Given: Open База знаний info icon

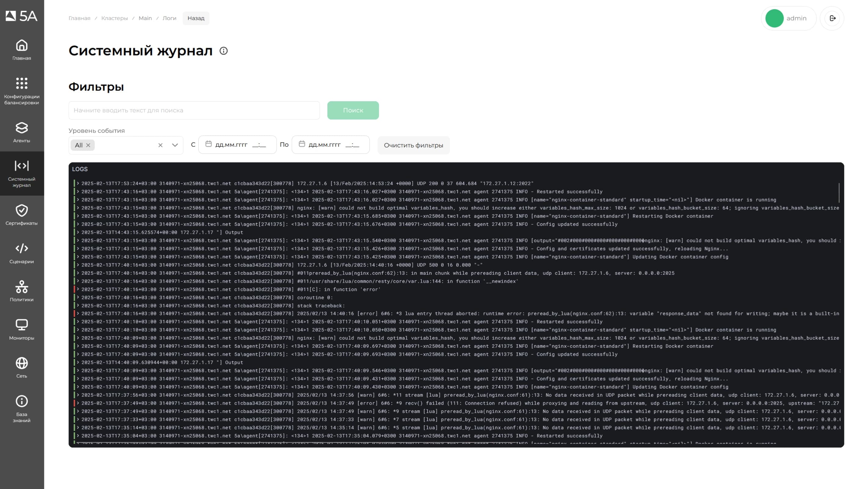Looking at the screenshot, I should (22, 401).
